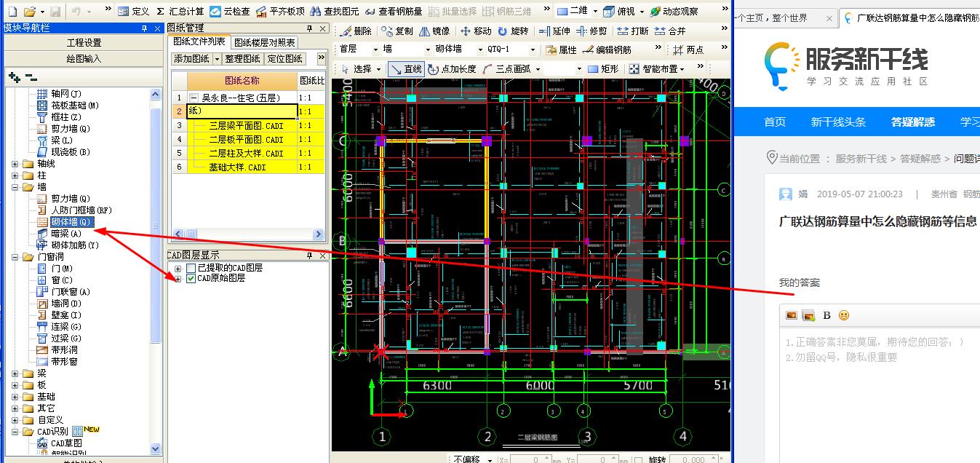Uncheck the CAD原始图层 checkbox

click(x=191, y=278)
